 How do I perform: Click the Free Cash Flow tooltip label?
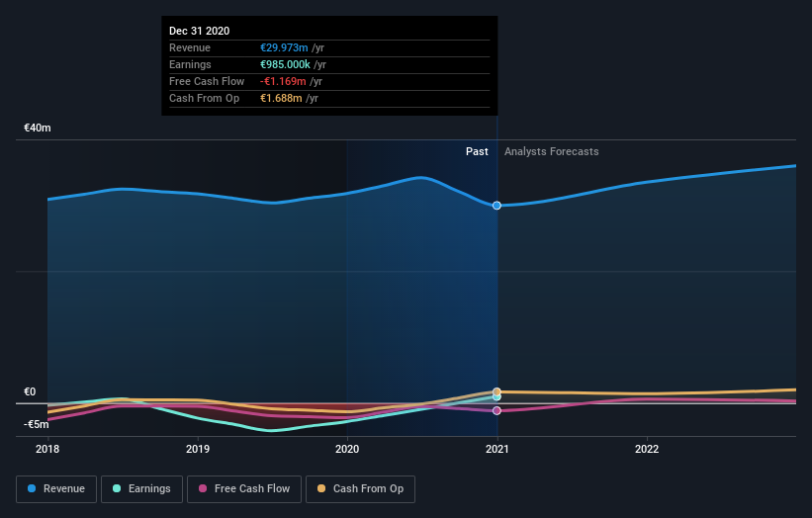tap(207, 81)
